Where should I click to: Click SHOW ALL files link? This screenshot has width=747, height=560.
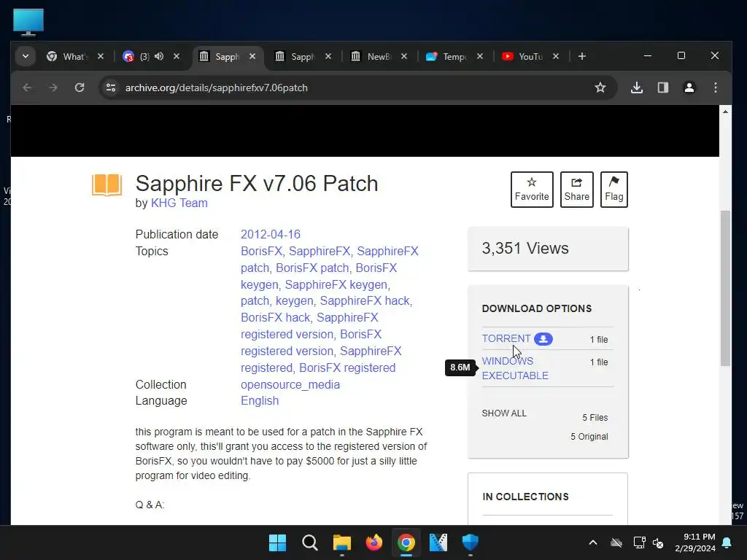504,413
